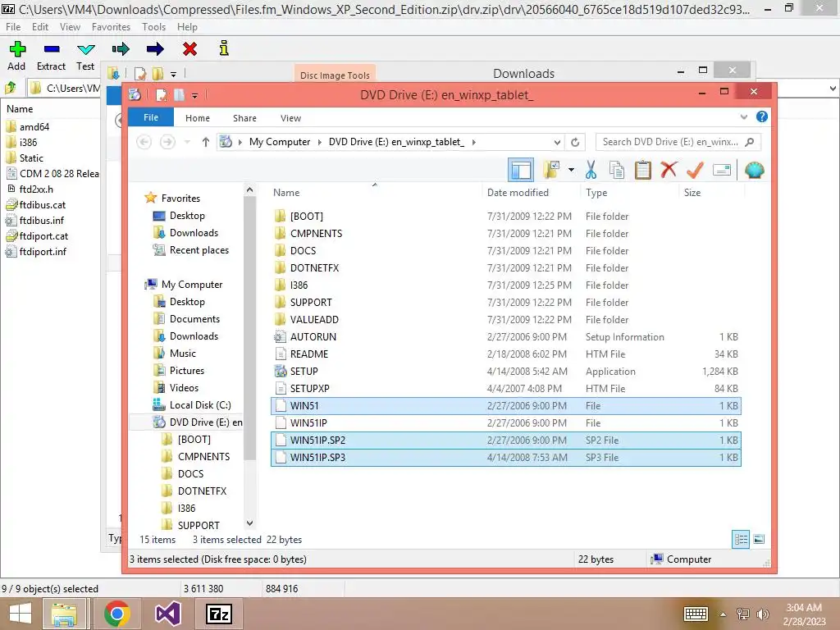Open the View ribbon tab in Explorer
Image resolution: width=840 pixels, height=630 pixels.
[x=290, y=118]
